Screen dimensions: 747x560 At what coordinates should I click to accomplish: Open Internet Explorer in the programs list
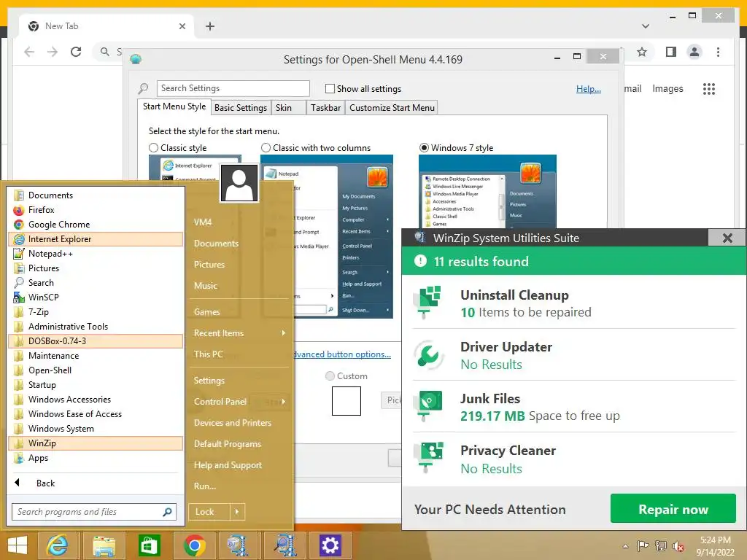(96, 239)
